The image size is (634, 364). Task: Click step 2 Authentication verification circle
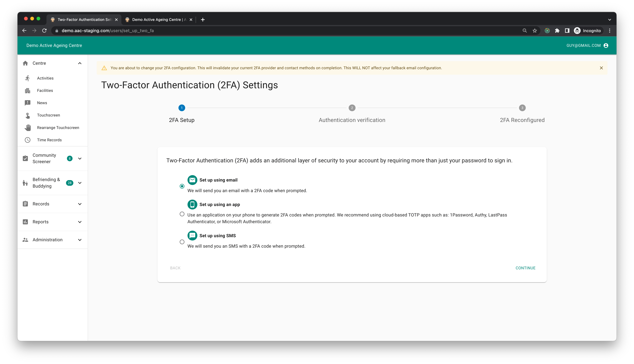coord(352,108)
